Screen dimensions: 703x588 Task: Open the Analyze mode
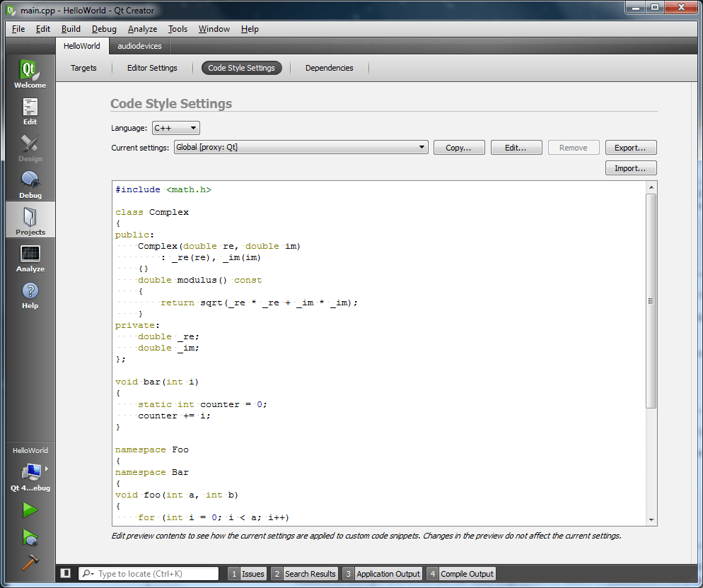(x=29, y=259)
